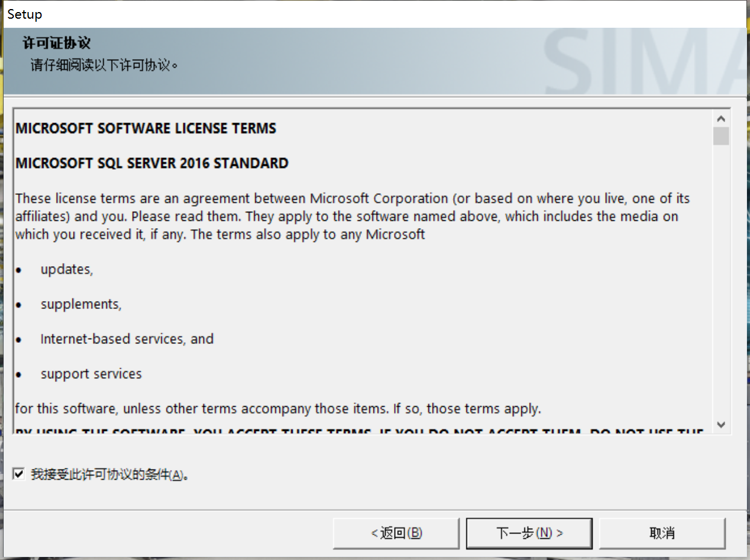Click the 许可证协议 title text
Screen dimensions: 750x560
click(56, 43)
